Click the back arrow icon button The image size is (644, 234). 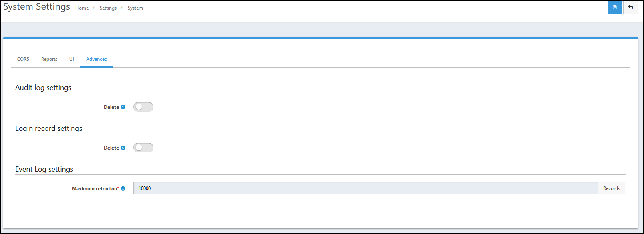click(x=630, y=7)
